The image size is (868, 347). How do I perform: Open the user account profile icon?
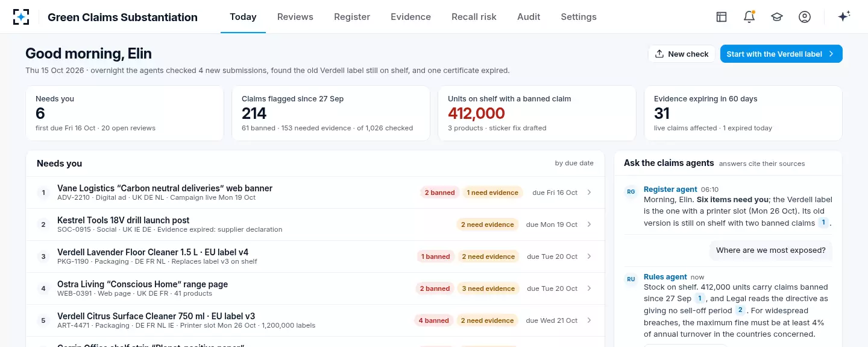[805, 17]
